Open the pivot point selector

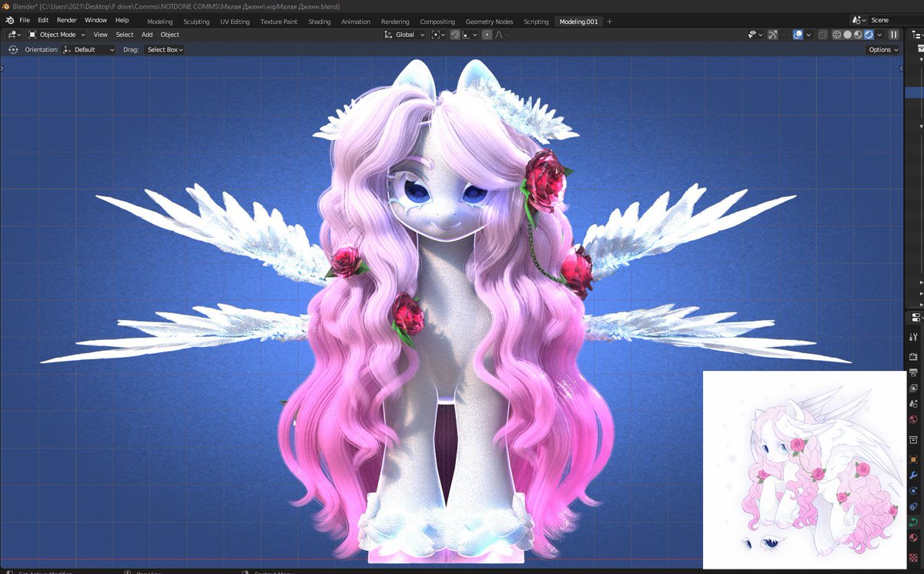[438, 35]
